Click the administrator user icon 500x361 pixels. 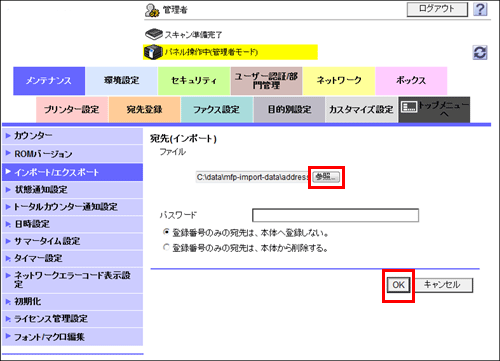[152, 10]
